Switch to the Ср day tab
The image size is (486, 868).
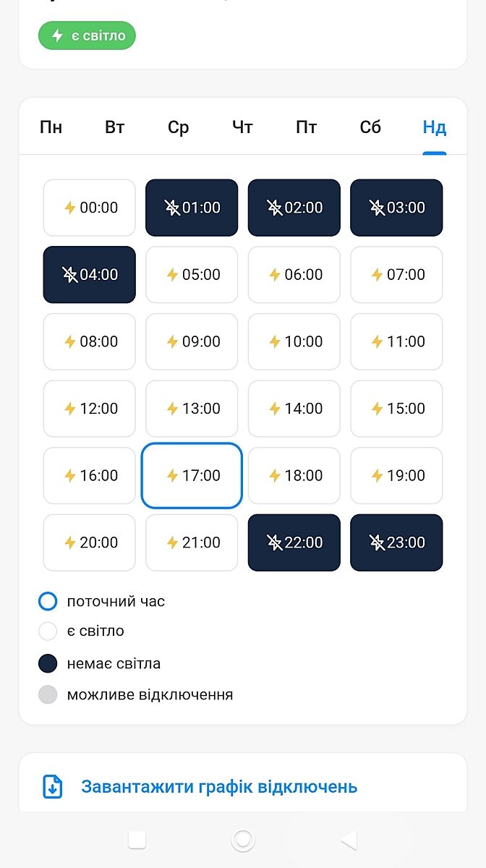178,128
